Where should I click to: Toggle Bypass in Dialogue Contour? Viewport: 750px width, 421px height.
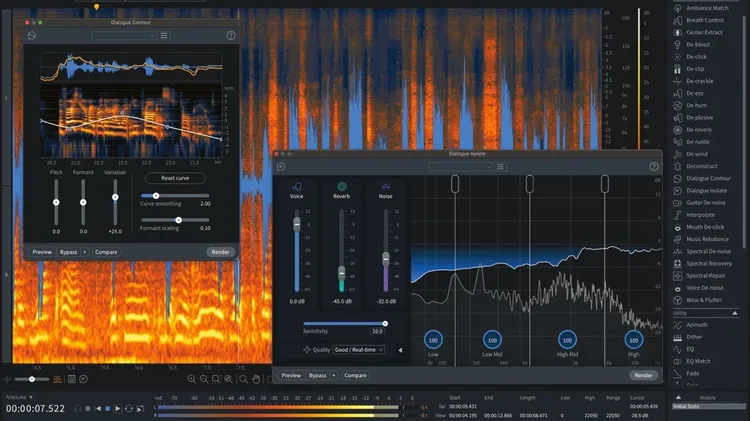(x=68, y=252)
